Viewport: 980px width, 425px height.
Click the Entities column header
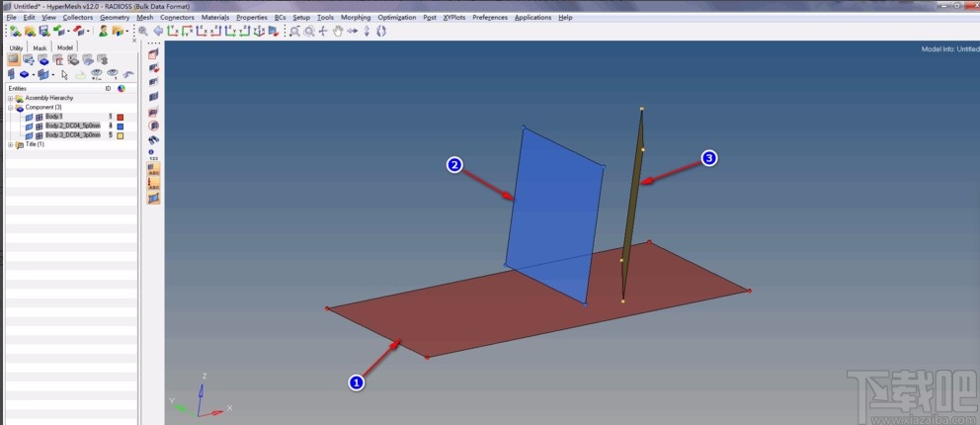pyautogui.click(x=18, y=88)
